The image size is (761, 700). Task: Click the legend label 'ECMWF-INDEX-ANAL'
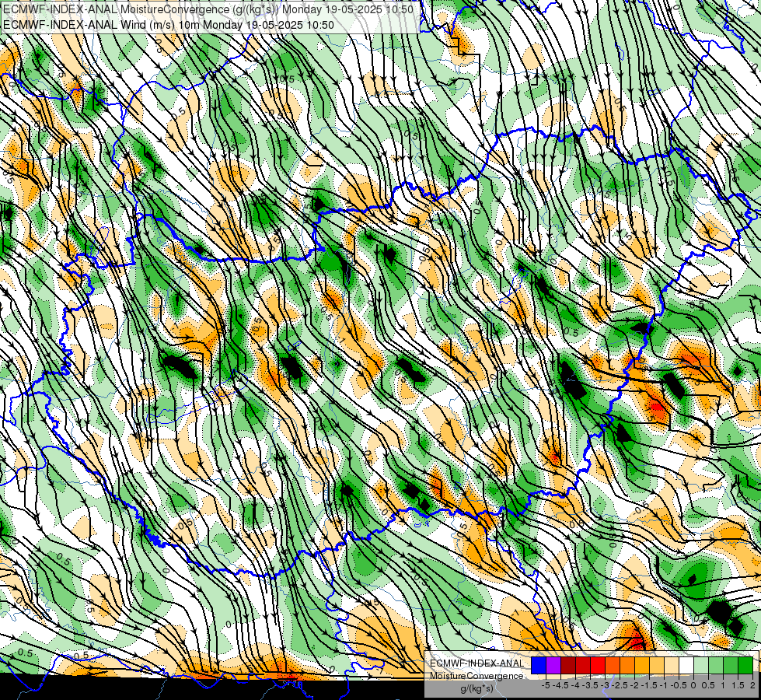(477, 663)
